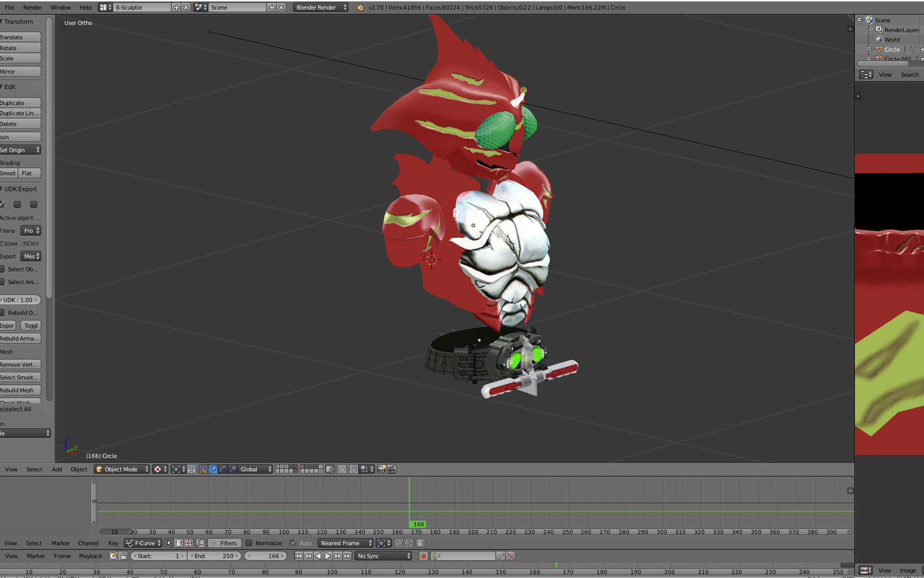The image size is (924, 578).
Task: Open Global transform orientation dropdown
Action: [x=256, y=469]
